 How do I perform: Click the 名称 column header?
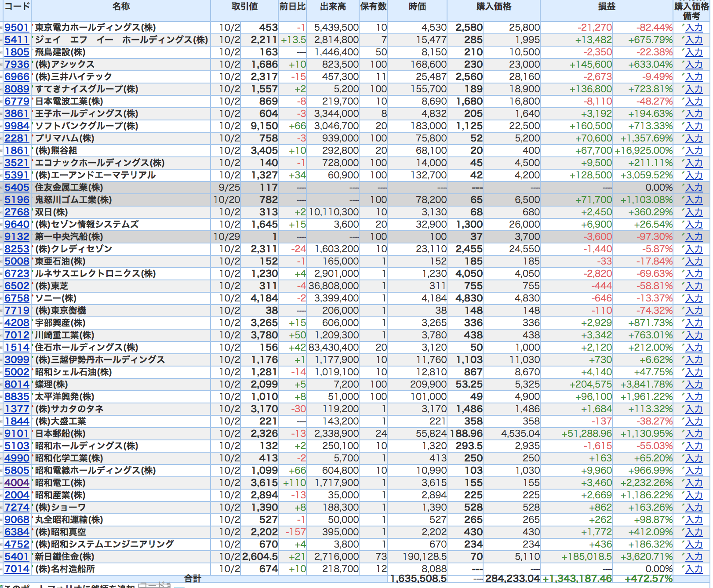121,6
